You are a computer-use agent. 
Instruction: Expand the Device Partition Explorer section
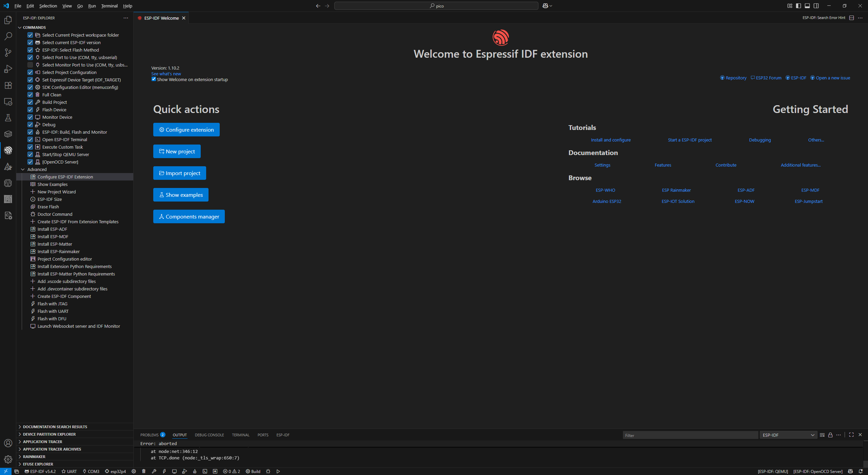click(x=49, y=434)
